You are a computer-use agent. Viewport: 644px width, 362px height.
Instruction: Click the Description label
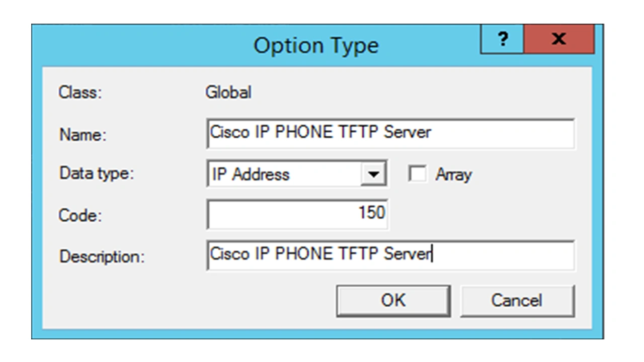(x=102, y=256)
